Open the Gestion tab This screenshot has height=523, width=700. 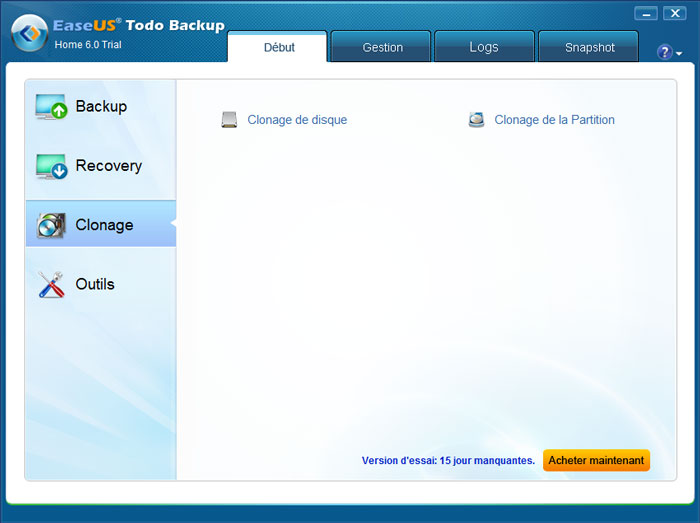pyautogui.click(x=382, y=47)
